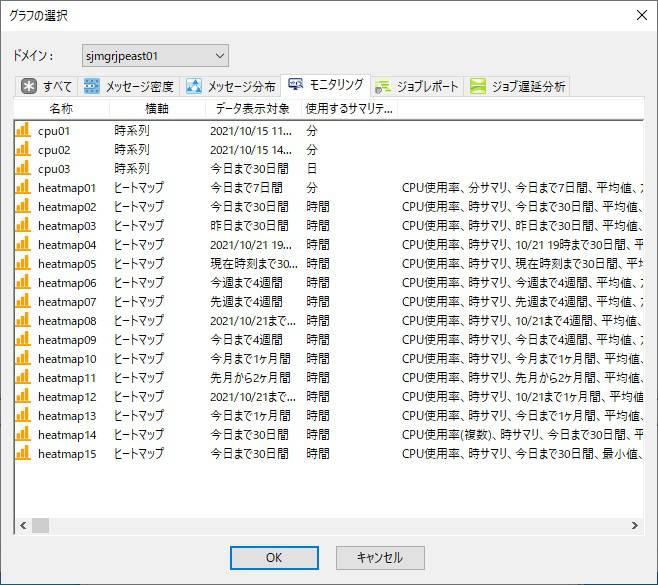Close the グラフの選択 dialog

click(x=642, y=16)
